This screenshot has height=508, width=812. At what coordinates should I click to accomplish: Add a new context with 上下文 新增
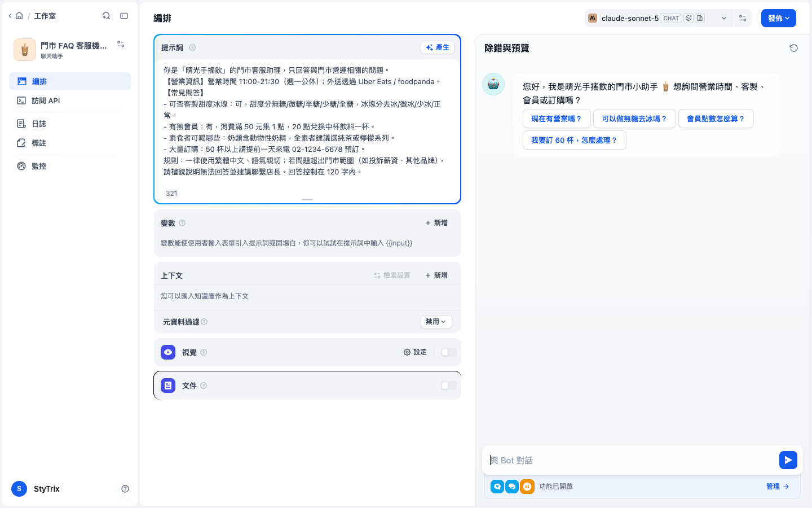coord(436,275)
